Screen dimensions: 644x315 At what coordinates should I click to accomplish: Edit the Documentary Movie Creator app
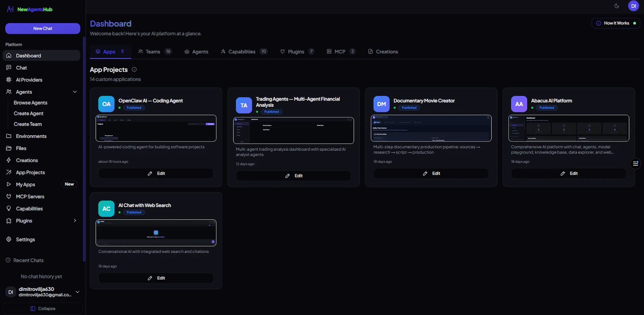431,173
